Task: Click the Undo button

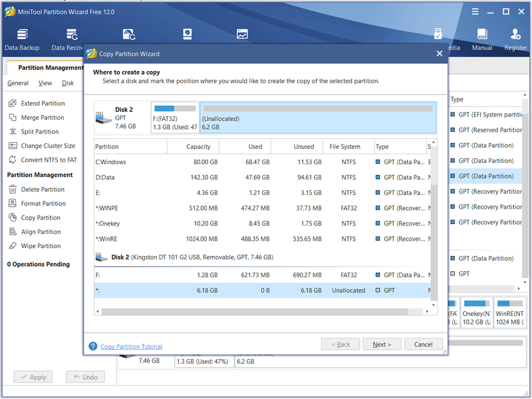Action: pyautogui.click(x=86, y=377)
